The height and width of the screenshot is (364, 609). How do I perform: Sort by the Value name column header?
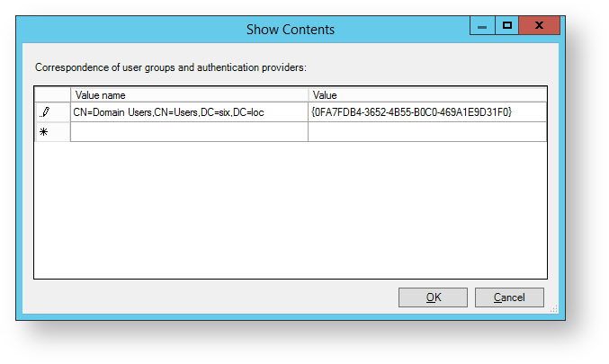pos(189,94)
